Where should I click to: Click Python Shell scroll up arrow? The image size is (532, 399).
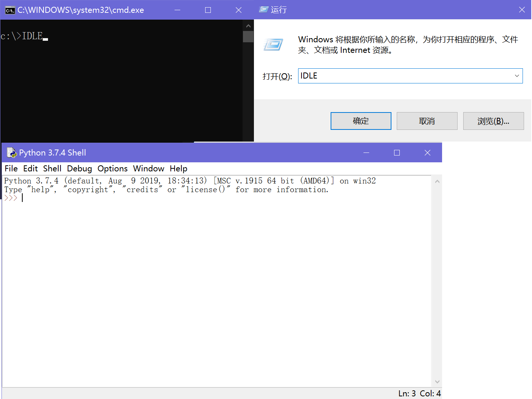pos(437,181)
